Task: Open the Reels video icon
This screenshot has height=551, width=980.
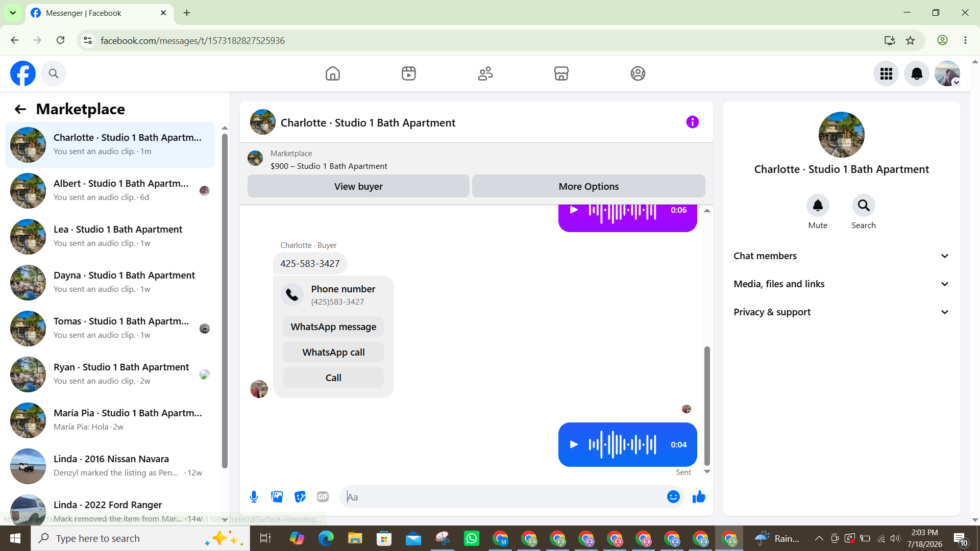Action: (x=409, y=73)
